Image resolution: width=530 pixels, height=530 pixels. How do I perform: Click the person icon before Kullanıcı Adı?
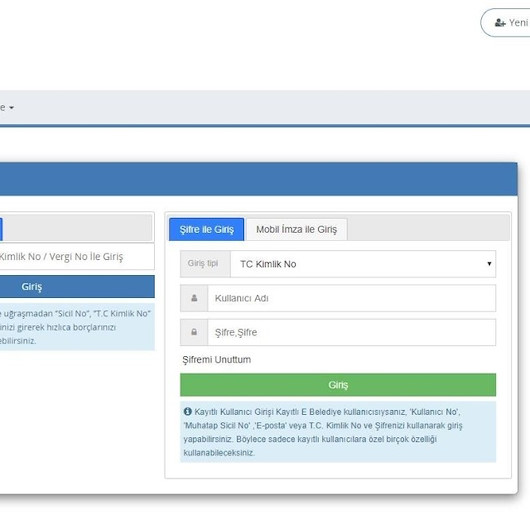pyautogui.click(x=194, y=298)
